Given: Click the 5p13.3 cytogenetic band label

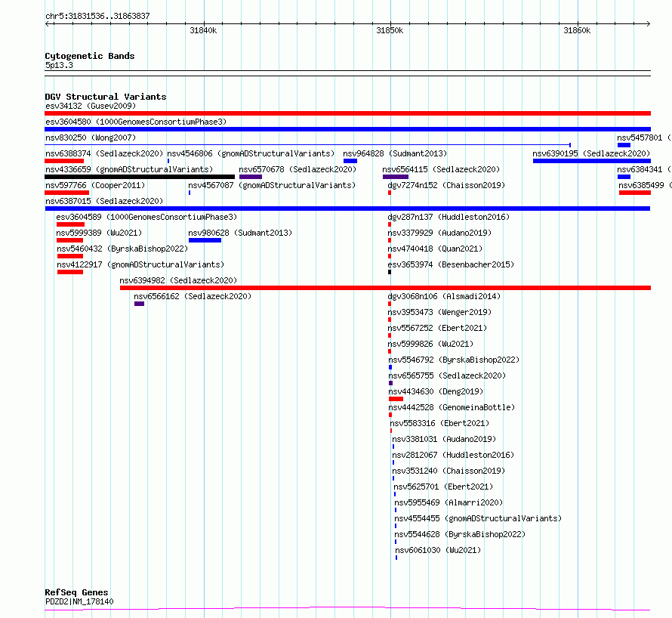Looking at the screenshot, I should click(x=59, y=65).
